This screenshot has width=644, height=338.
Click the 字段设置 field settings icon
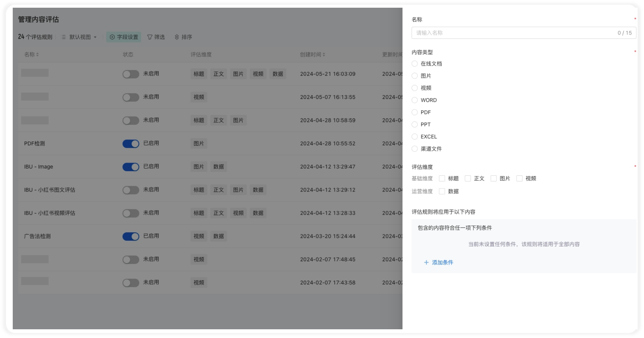point(112,37)
